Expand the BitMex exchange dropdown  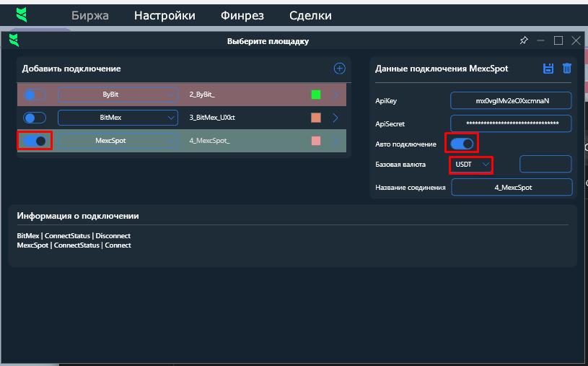click(171, 118)
